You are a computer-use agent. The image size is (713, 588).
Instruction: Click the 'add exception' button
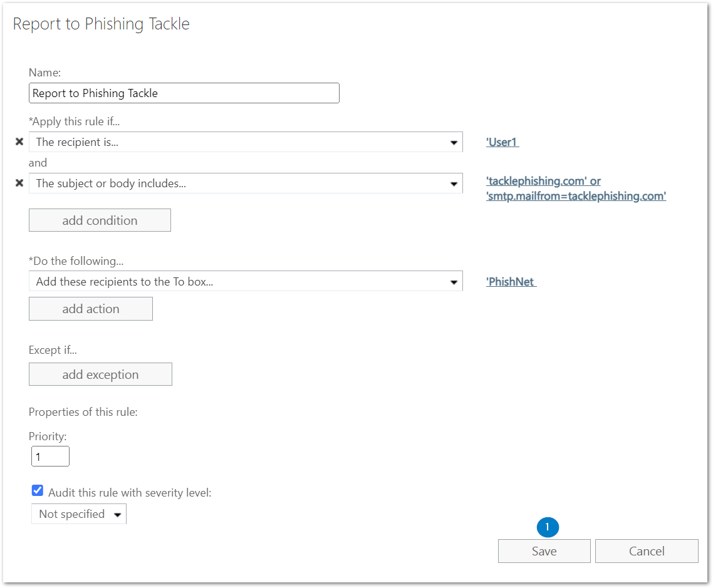click(100, 374)
